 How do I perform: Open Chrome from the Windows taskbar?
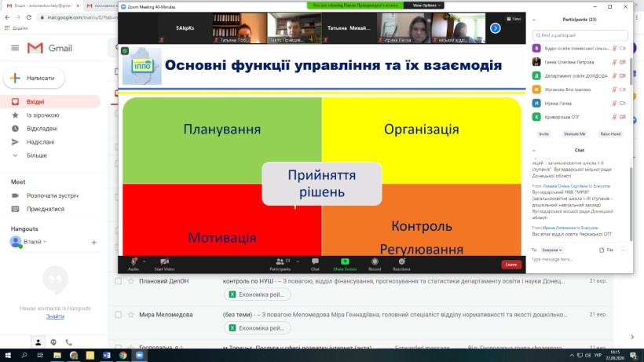pyautogui.click(x=123, y=356)
